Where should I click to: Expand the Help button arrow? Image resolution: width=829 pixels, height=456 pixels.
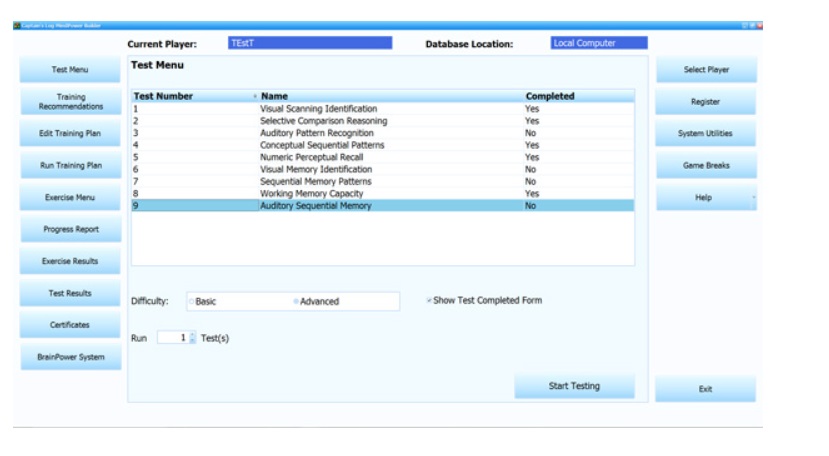[x=753, y=198]
